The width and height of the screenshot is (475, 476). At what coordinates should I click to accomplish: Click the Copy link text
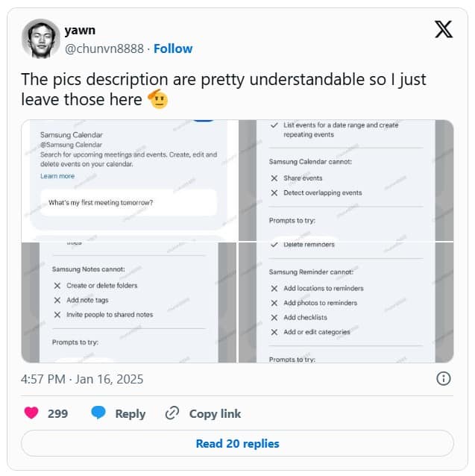tap(215, 413)
